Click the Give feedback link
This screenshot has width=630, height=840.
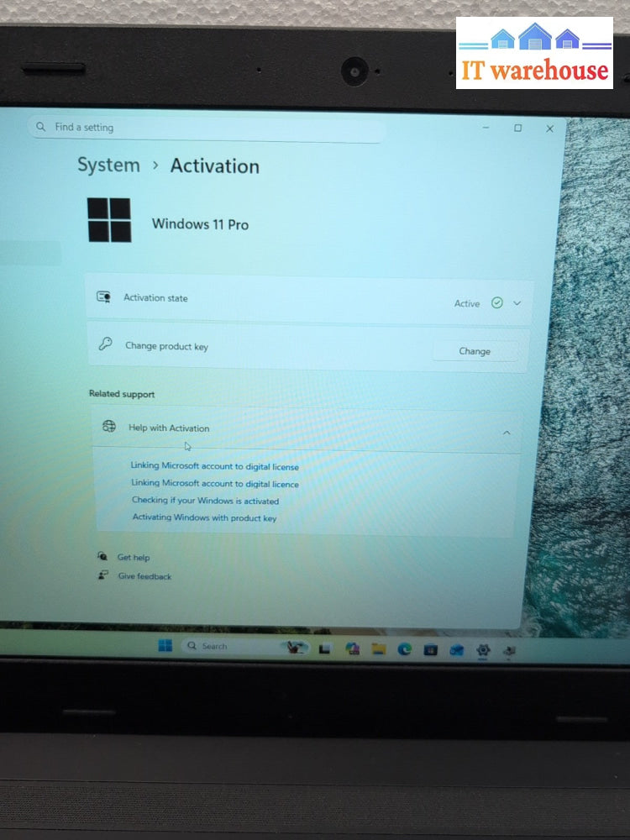pos(144,576)
